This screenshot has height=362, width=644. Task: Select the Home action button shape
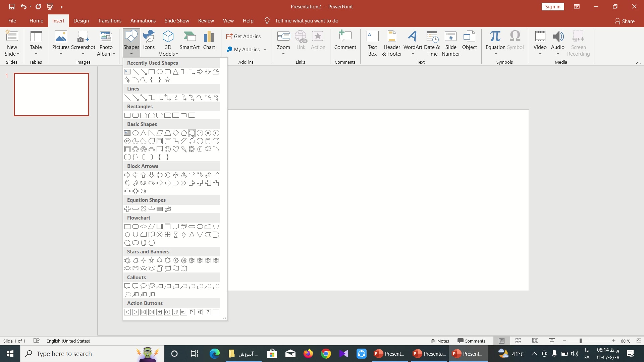pos(160,312)
